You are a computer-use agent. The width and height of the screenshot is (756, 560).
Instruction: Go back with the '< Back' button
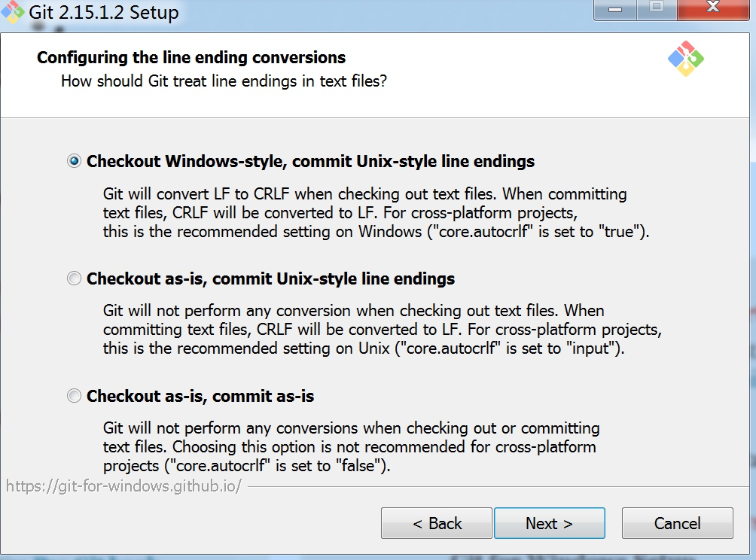click(437, 523)
